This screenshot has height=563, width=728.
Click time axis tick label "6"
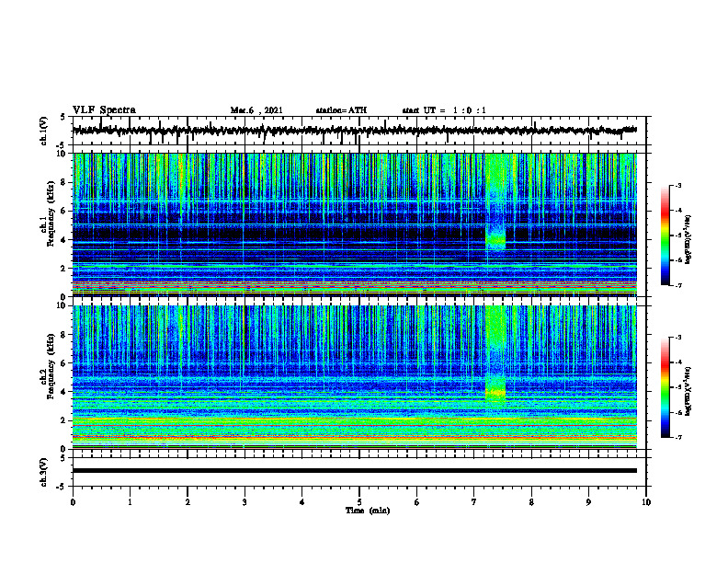417,502
